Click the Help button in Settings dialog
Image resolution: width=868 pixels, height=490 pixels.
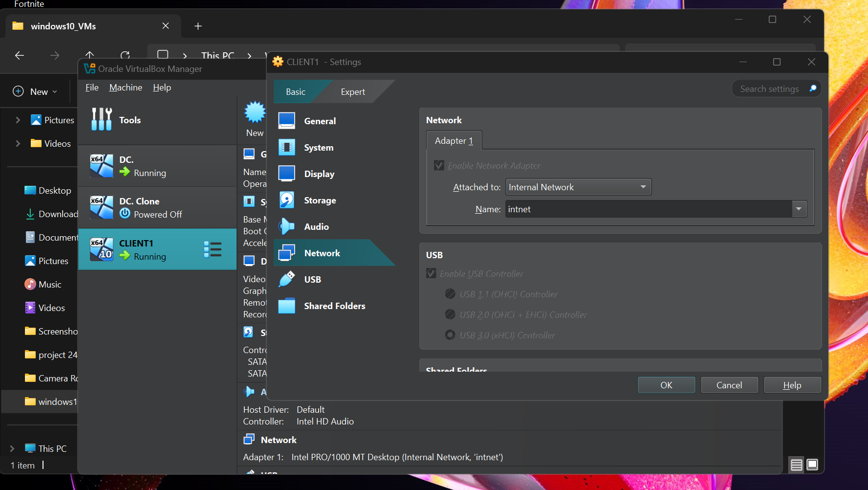[792, 385]
